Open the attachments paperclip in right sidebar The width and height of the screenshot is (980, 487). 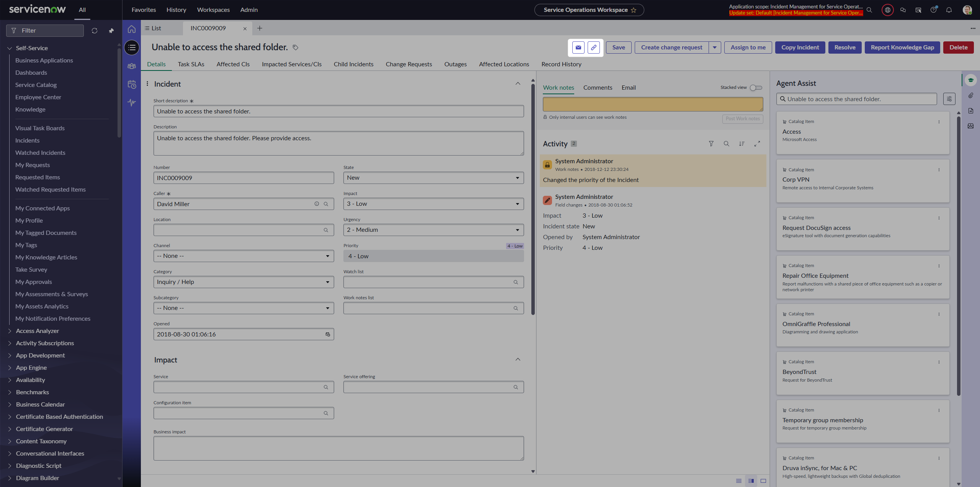tap(970, 95)
